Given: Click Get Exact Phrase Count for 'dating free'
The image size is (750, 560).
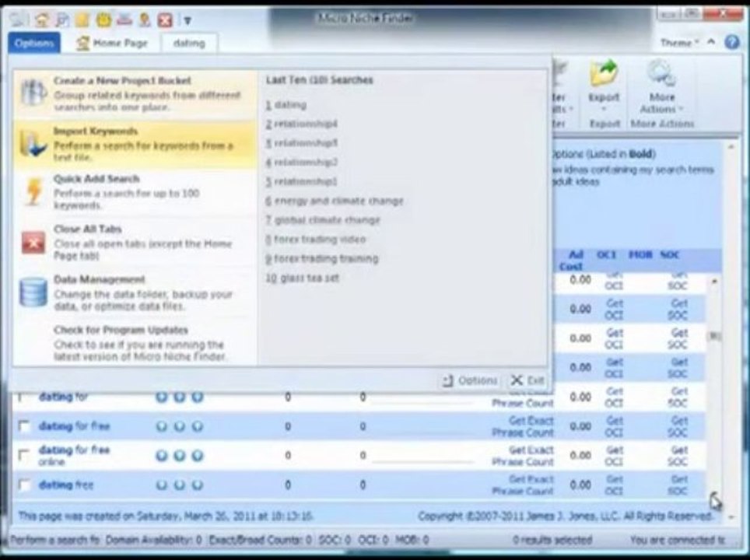Looking at the screenshot, I should (523, 485).
